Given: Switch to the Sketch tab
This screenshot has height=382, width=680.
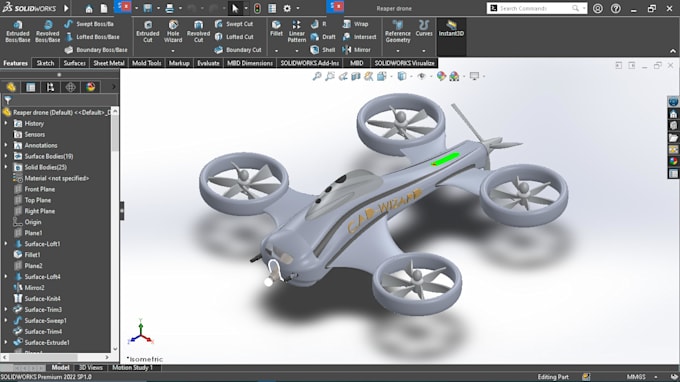Looking at the screenshot, I should pyautogui.click(x=45, y=63).
